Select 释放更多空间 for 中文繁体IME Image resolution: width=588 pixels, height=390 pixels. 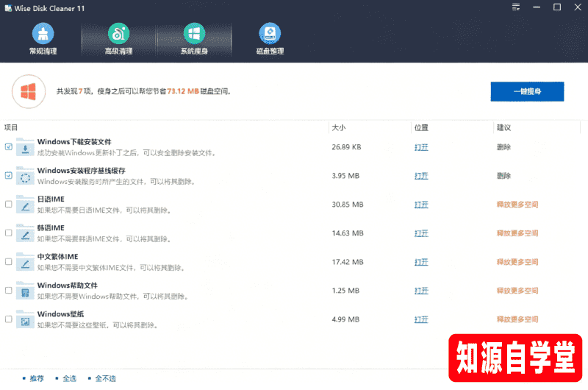pos(517,262)
